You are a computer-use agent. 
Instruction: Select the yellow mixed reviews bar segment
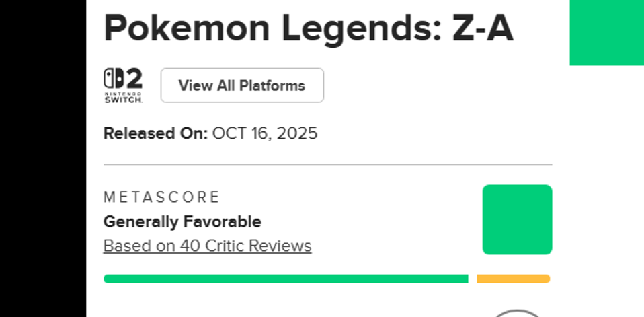513,279
